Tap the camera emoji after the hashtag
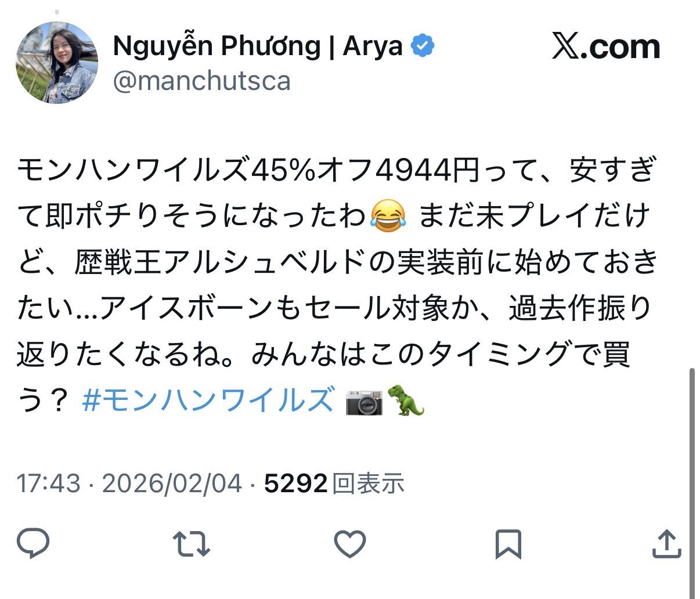 pyautogui.click(x=364, y=401)
